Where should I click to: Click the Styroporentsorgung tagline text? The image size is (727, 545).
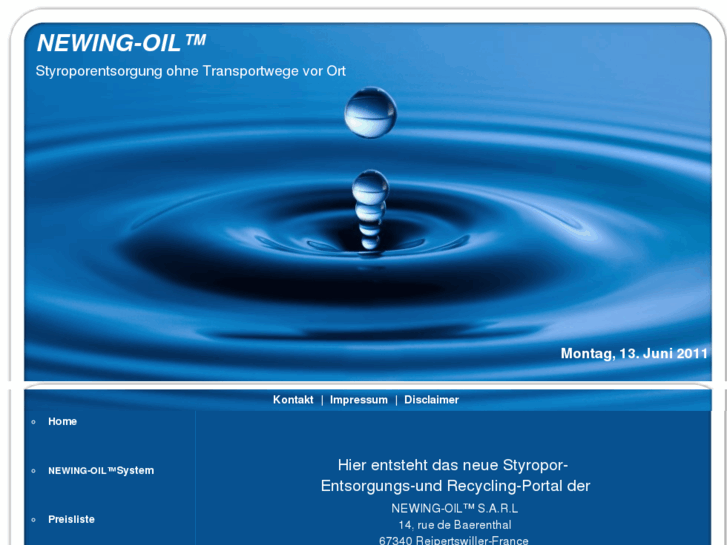191,71
